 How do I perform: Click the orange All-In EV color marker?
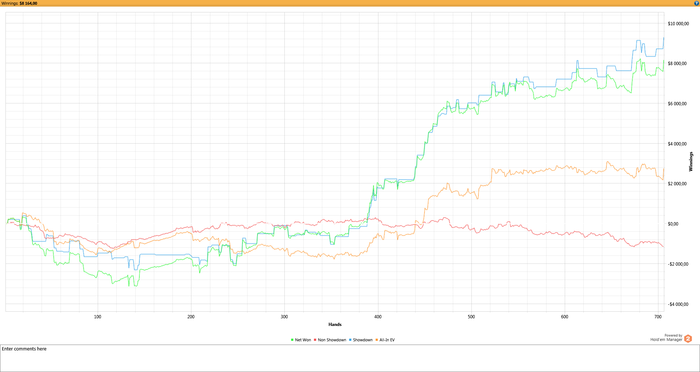coord(377,340)
